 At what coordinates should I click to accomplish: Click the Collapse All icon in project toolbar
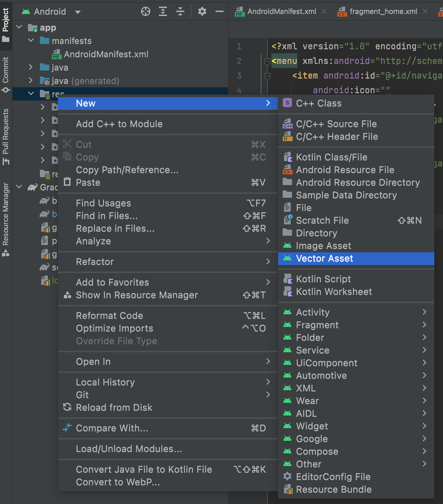[x=180, y=11]
